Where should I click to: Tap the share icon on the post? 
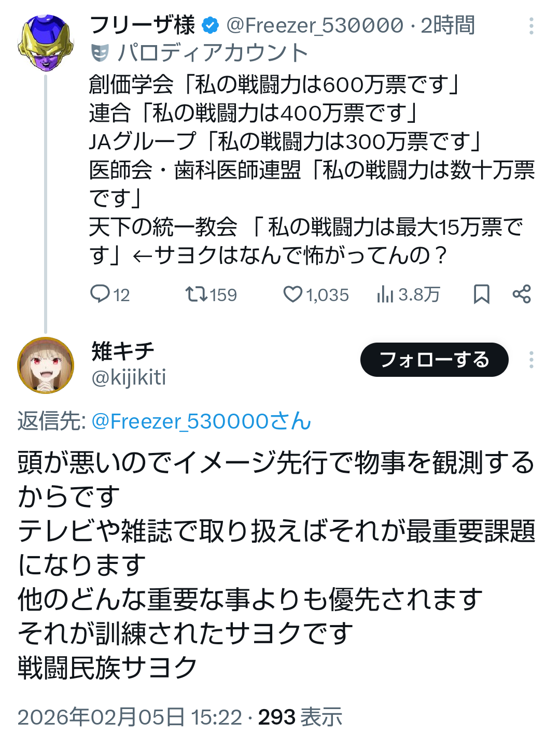pos(521,294)
